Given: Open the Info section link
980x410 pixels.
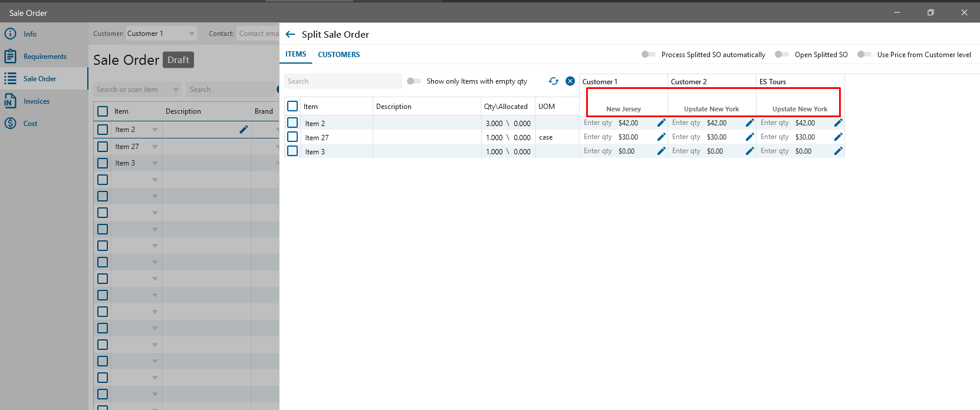Looking at the screenshot, I should tap(29, 34).
